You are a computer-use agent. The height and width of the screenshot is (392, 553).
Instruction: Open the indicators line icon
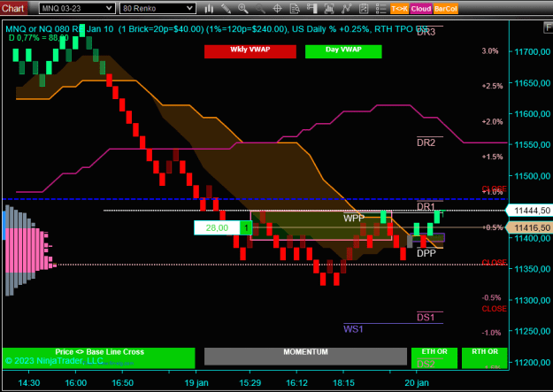coord(346,9)
